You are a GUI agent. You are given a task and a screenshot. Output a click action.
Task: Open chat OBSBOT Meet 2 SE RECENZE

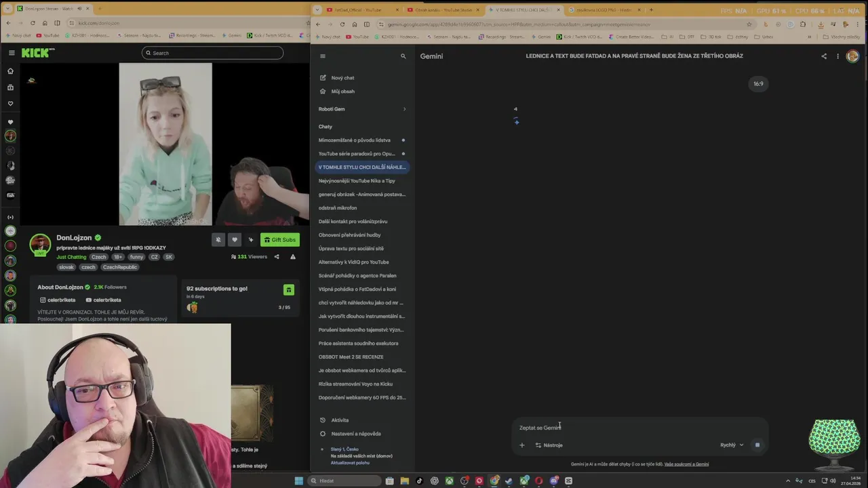pos(362,357)
